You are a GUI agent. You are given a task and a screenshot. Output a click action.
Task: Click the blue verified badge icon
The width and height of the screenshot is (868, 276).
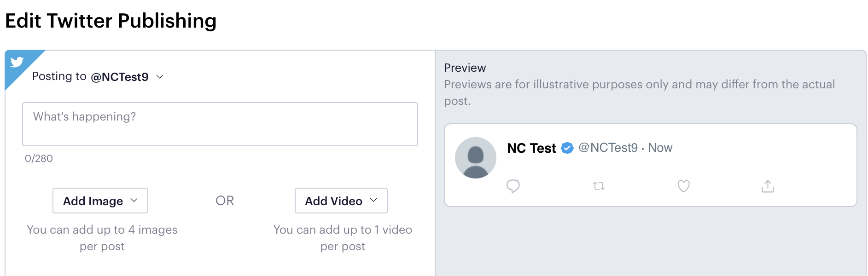tap(567, 148)
